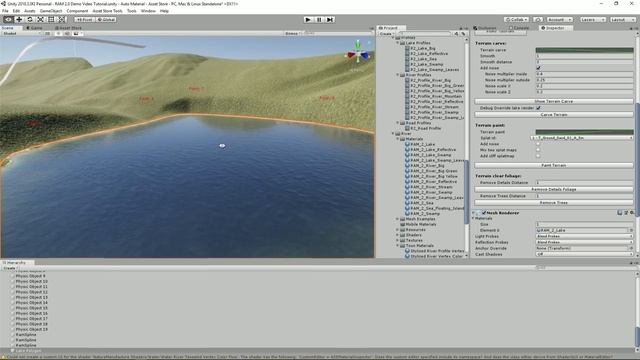Open the Splat id dropdown

[582, 138]
